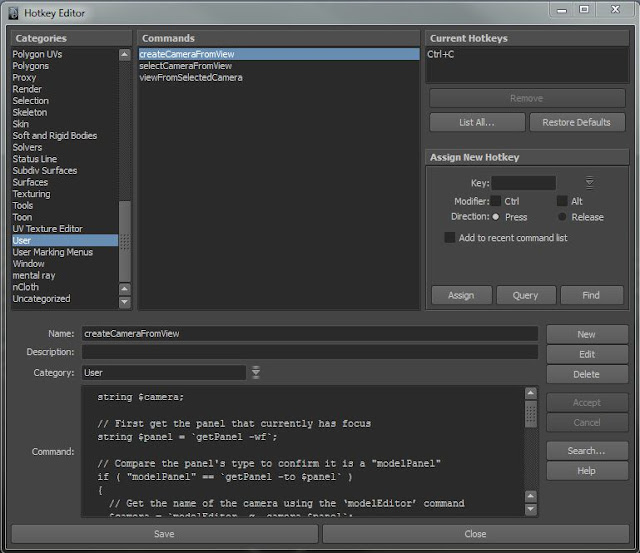This screenshot has width=640, height=553.
Task: Maximize the Hotkey Editor window
Action: [584, 9]
